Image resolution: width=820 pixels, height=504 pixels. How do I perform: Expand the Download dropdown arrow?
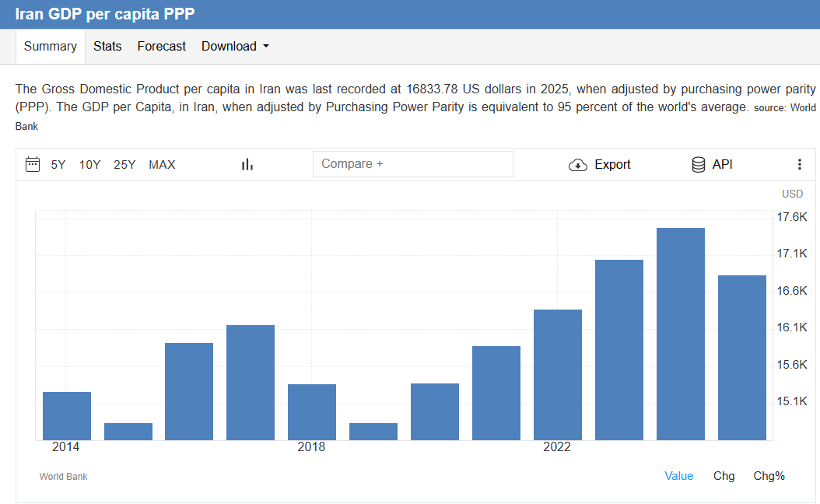coord(265,46)
